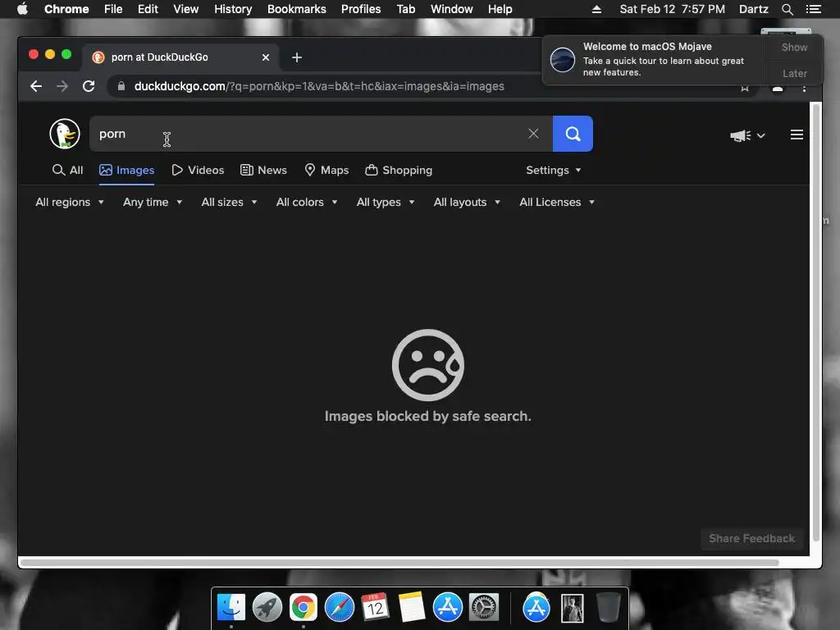Open Chrome three-dot menu
The width and height of the screenshot is (840, 630).
tap(804, 88)
